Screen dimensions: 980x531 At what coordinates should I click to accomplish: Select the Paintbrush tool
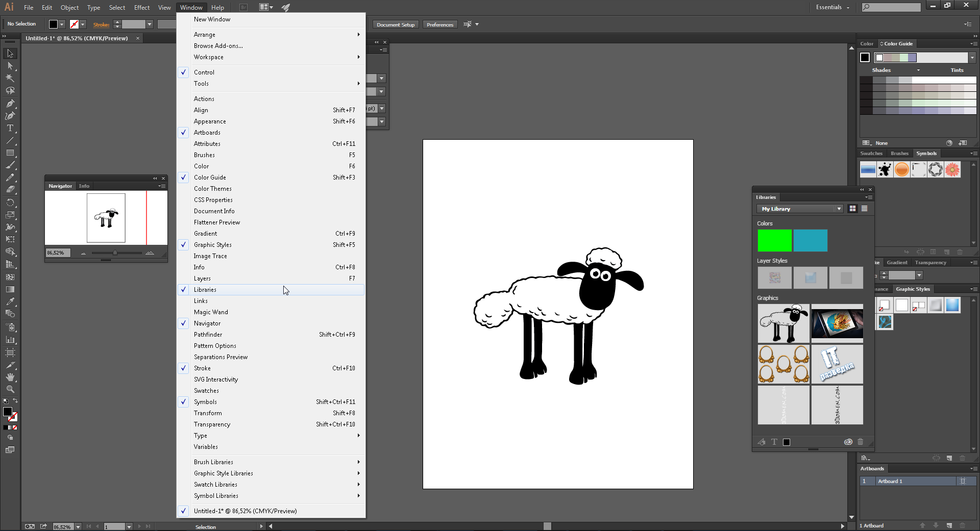[10, 165]
